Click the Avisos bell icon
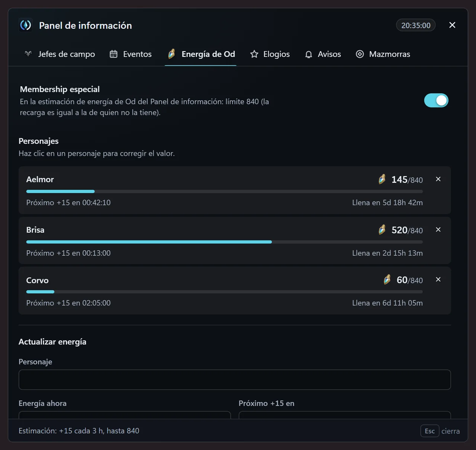The image size is (476, 450). point(309,54)
